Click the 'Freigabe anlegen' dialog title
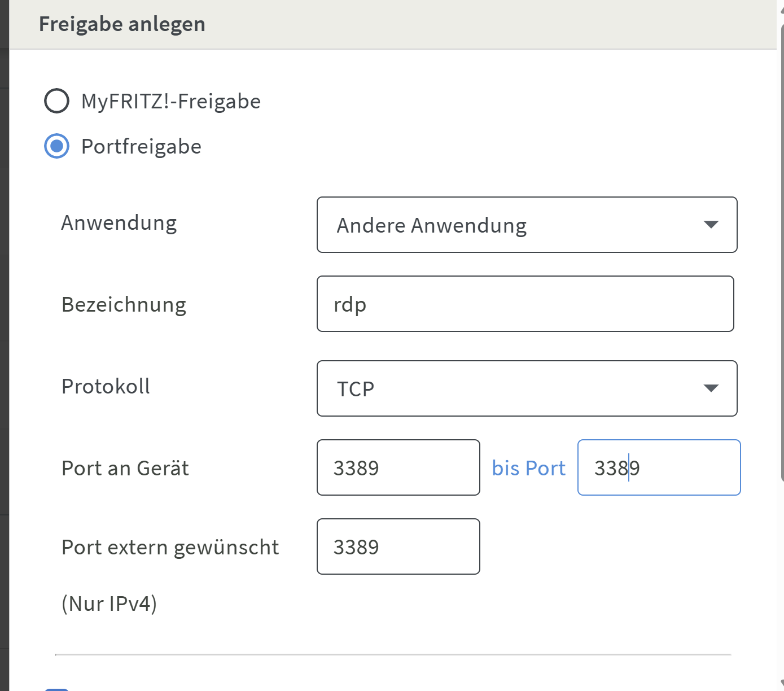The height and width of the screenshot is (691, 784). (x=122, y=24)
